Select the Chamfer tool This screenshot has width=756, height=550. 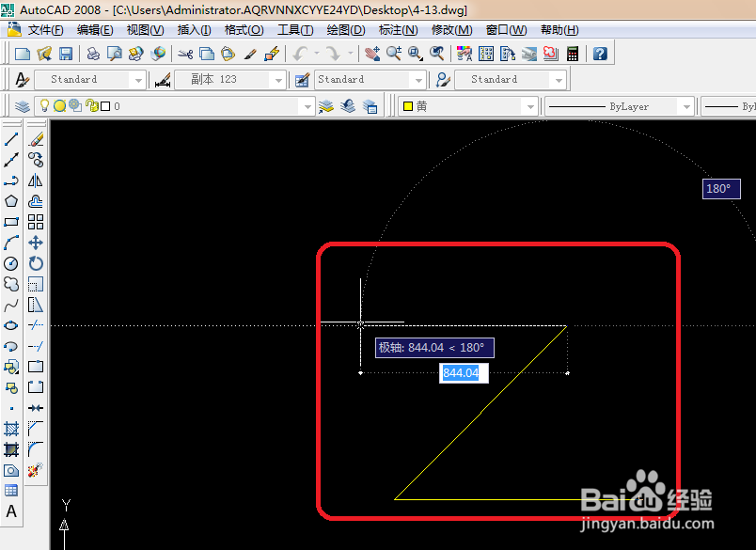(x=36, y=429)
